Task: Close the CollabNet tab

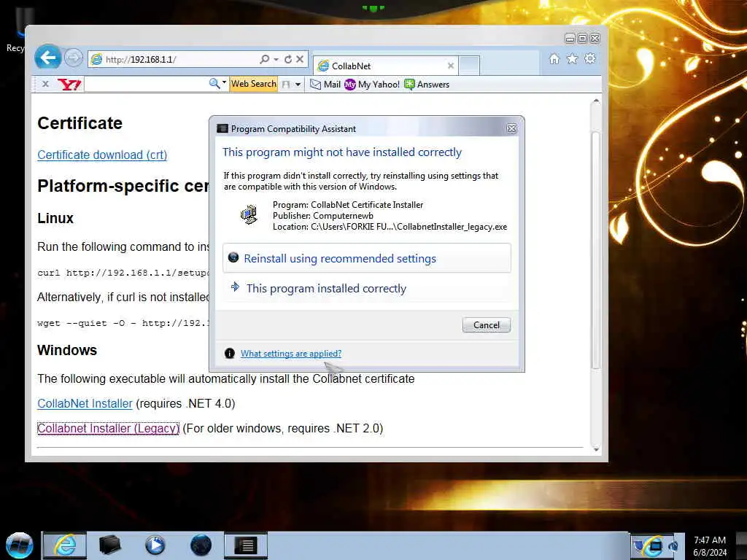Action: 451,66
